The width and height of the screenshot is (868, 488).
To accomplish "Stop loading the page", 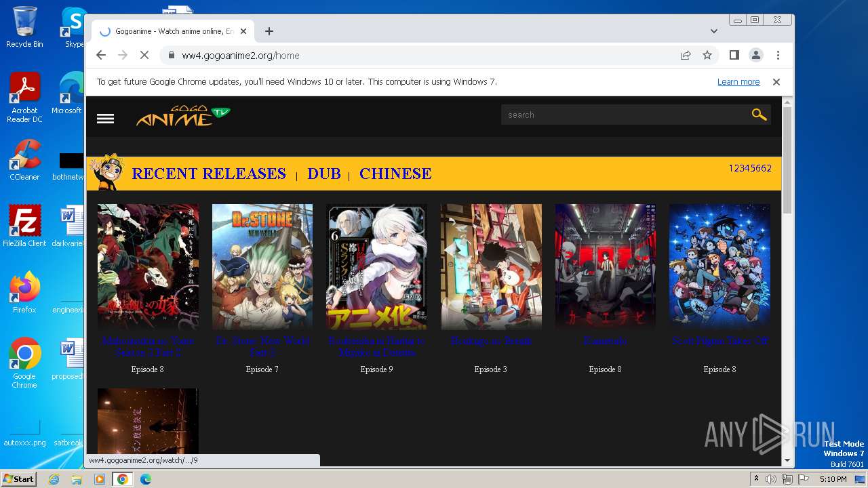I will pos(144,56).
